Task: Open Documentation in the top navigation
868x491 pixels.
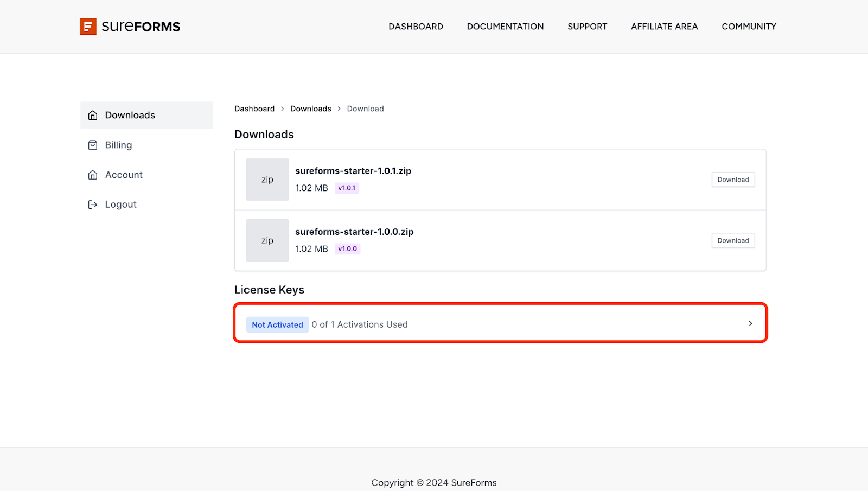Action: [505, 27]
